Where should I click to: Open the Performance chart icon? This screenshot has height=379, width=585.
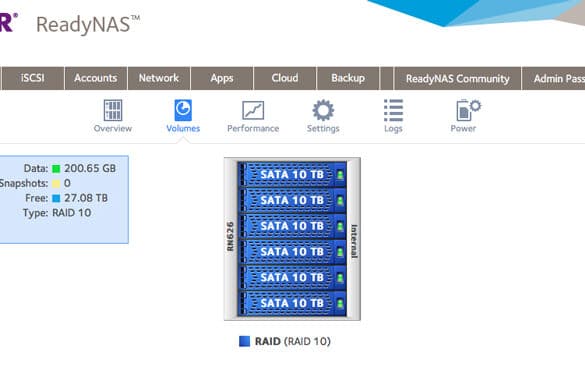pos(253,110)
